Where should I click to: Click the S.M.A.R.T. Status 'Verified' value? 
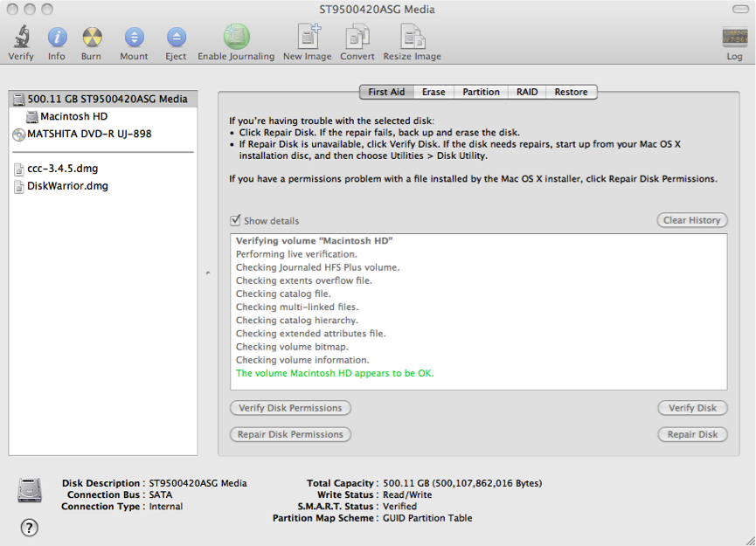tap(399, 506)
